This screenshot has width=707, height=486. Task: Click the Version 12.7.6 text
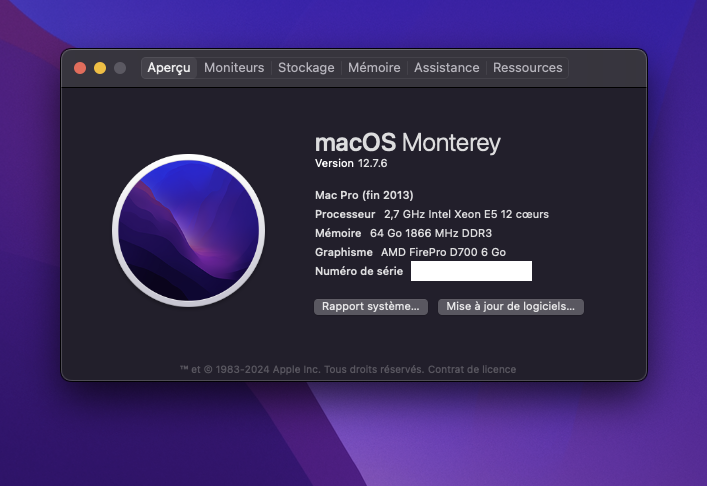tap(351, 163)
